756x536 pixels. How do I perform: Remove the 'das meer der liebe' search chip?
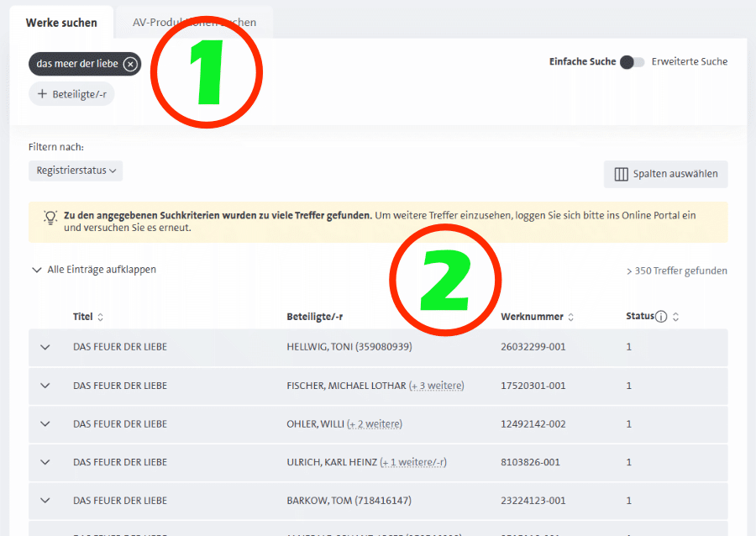coord(129,65)
